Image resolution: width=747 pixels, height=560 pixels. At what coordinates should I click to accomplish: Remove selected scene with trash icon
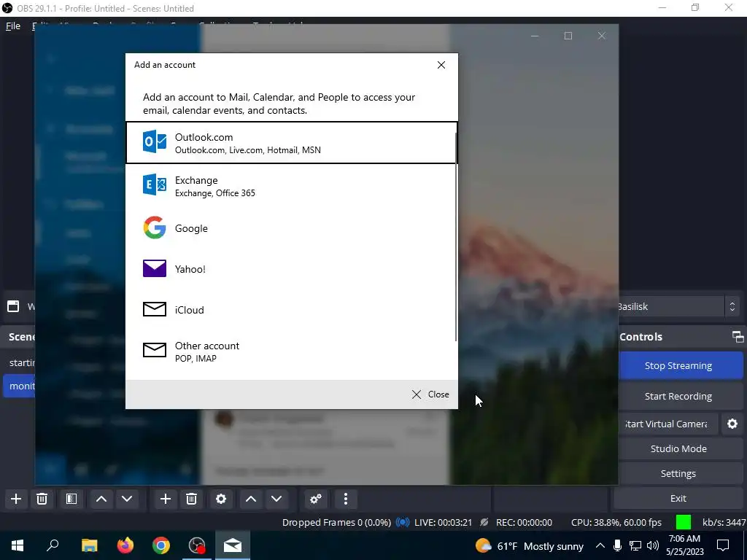point(42,499)
